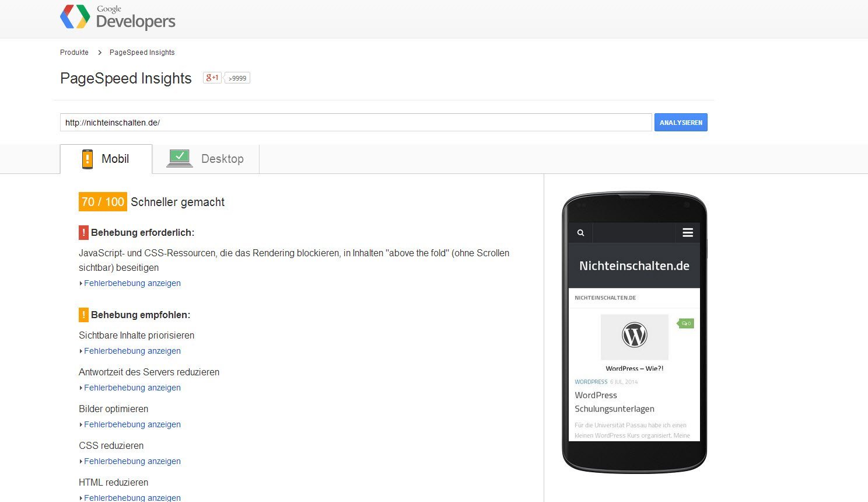Click the Behebung empfohlen heading
Screen dimensions: 868x502
pyautogui.click(x=141, y=315)
